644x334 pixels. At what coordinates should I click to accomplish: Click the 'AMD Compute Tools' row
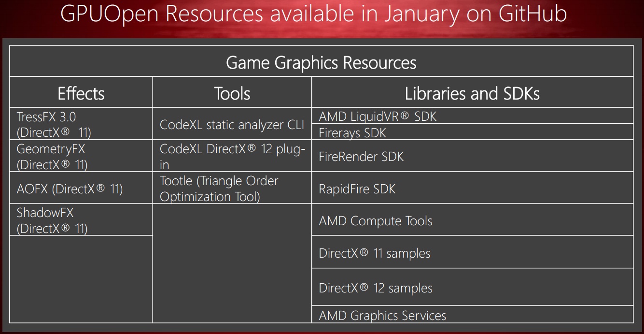click(473, 220)
